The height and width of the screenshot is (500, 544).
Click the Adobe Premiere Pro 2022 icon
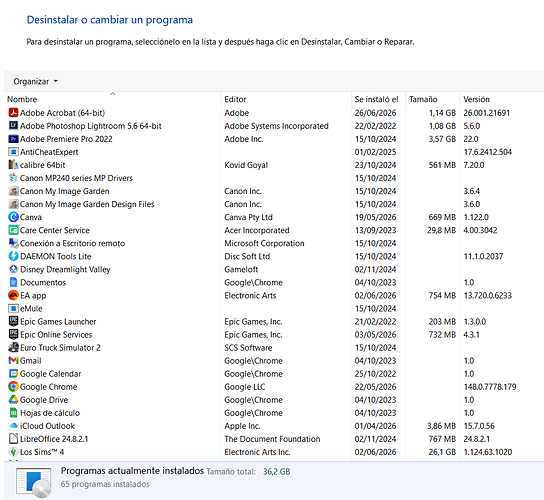click(13, 139)
